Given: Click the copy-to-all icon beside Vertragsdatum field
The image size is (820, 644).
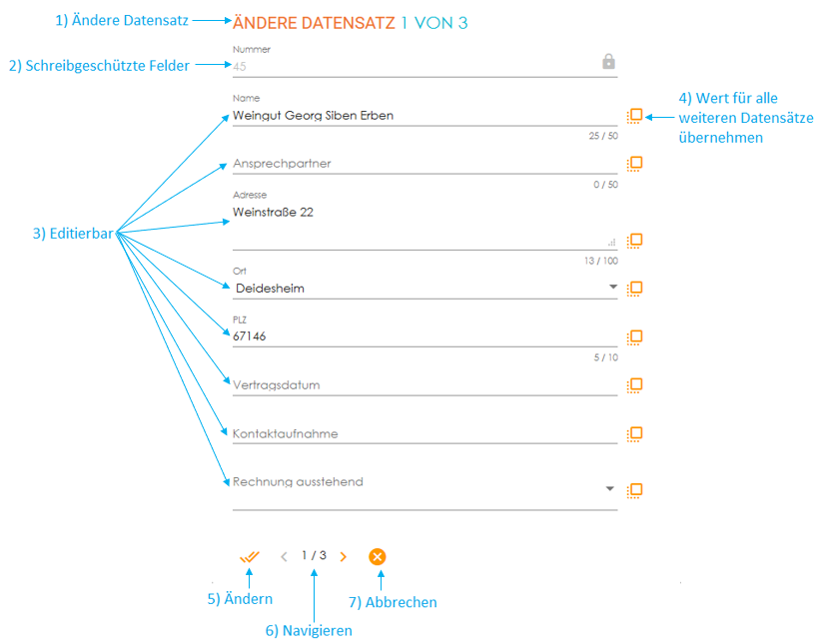Looking at the screenshot, I should coord(634,385).
